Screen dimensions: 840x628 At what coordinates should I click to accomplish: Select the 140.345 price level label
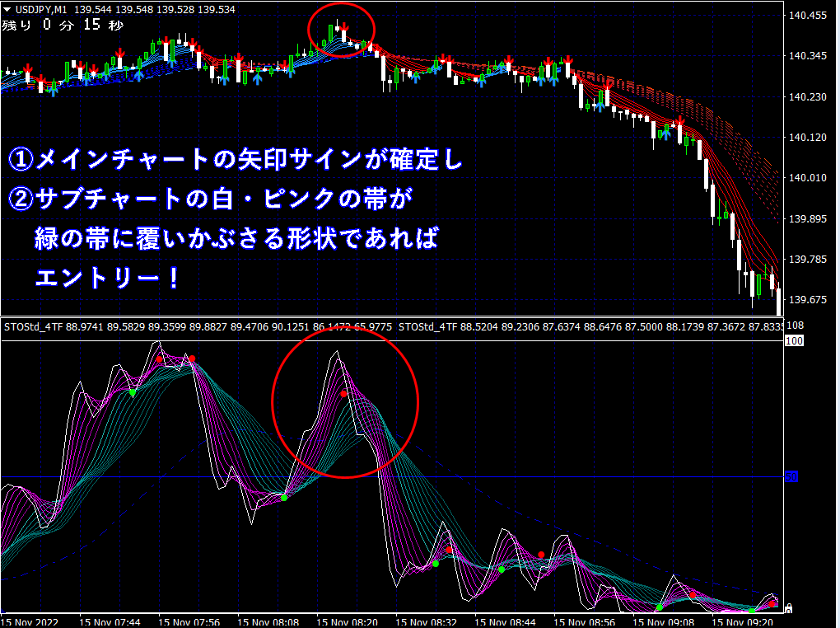tap(808, 56)
